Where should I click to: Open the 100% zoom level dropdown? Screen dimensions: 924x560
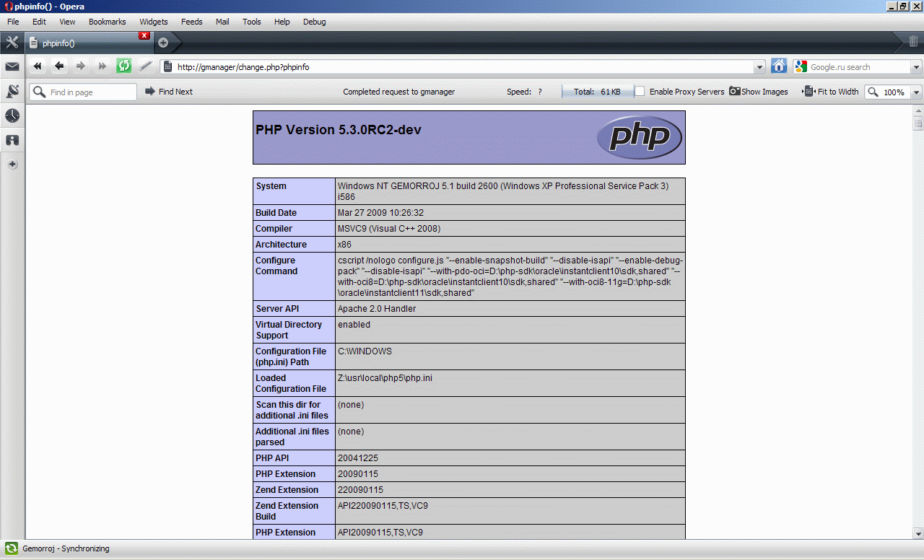pyautogui.click(x=916, y=92)
